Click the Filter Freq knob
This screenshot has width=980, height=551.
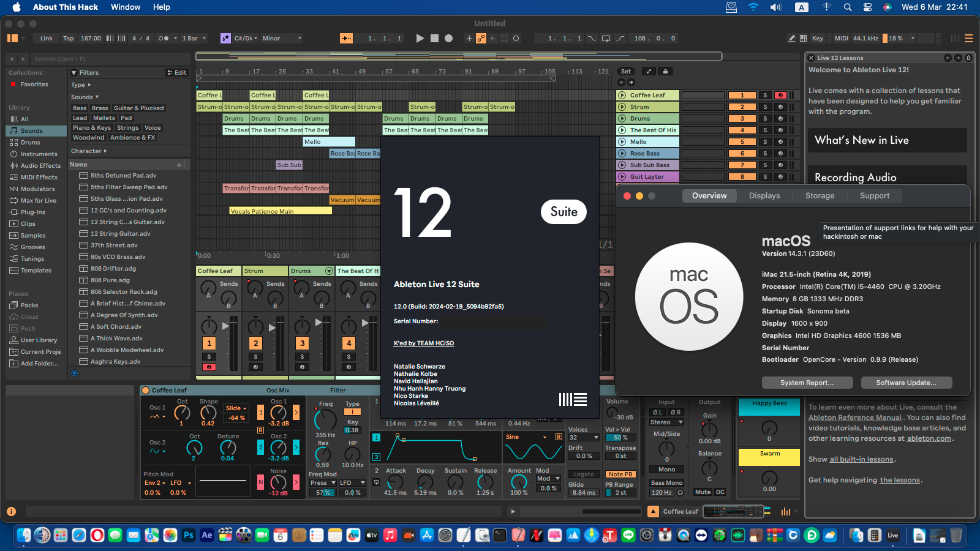325,420
